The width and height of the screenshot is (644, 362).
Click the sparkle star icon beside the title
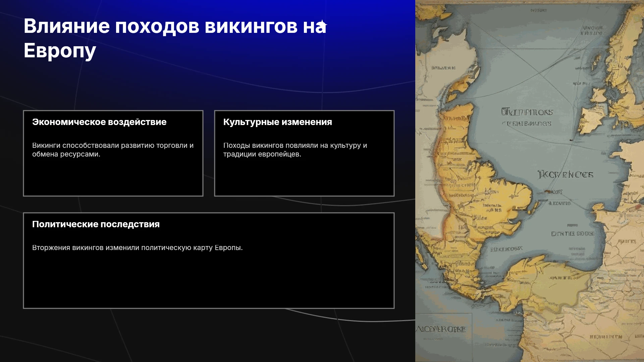tap(322, 24)
